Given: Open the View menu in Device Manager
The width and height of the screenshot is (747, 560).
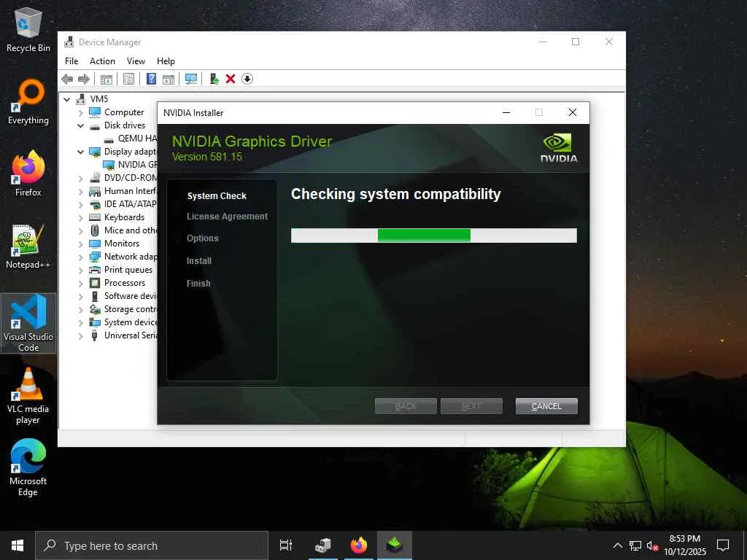Looking at the screenshot, I should [x=136, y=61].
